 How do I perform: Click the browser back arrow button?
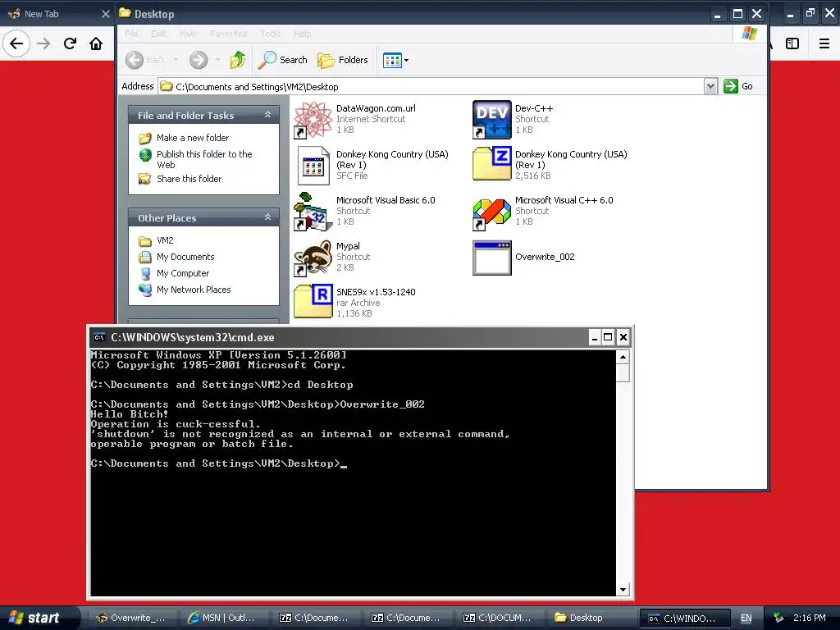coord(16,43)
